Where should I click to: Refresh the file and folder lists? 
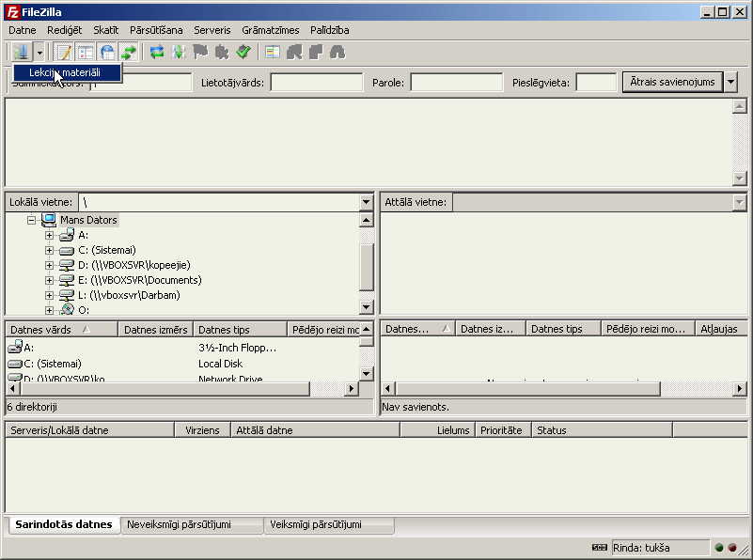[157, 52]
